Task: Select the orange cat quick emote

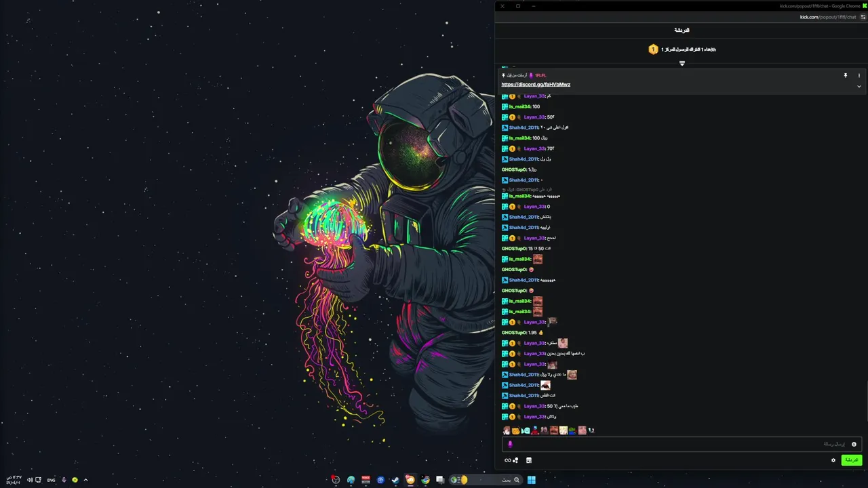Action: click(x=516, y=430)
